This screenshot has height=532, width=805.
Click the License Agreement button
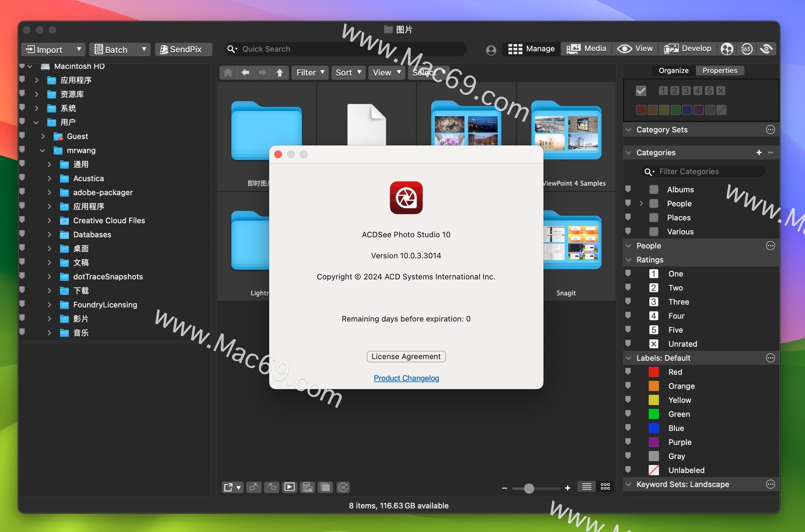(406, 356)
